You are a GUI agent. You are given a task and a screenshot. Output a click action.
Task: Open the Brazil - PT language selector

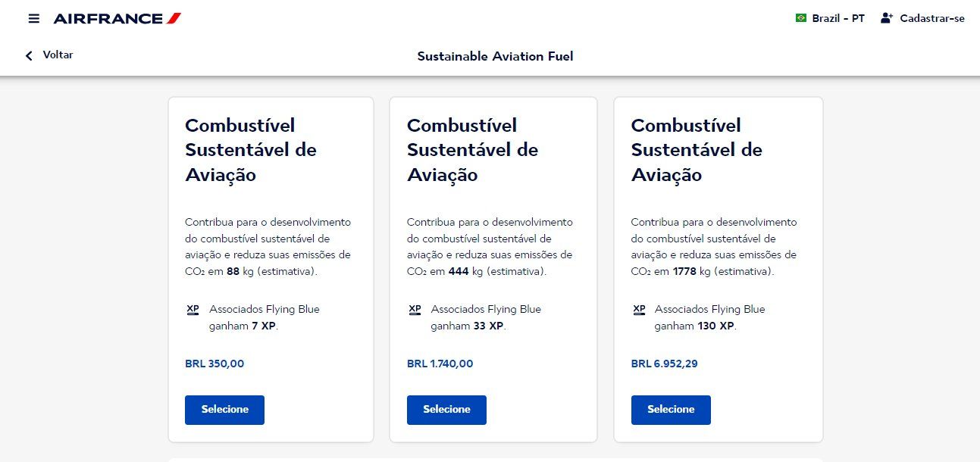coord(830,18)
